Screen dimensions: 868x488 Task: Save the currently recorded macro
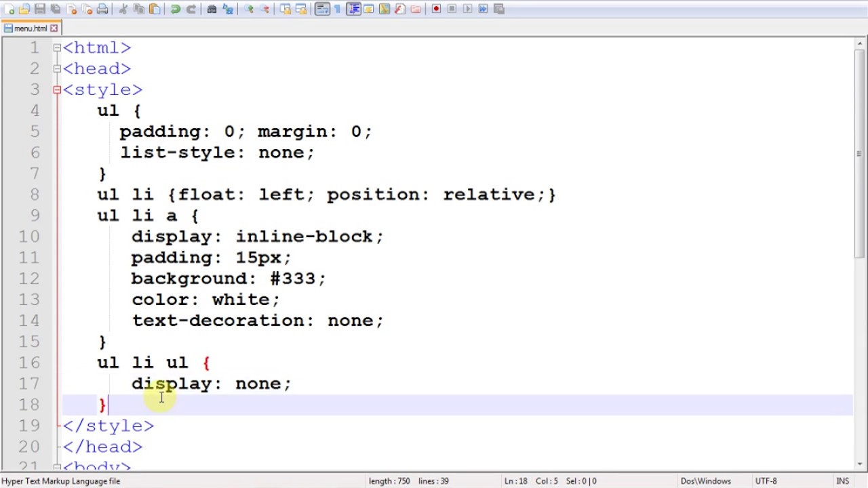click(x=498, y=9)
